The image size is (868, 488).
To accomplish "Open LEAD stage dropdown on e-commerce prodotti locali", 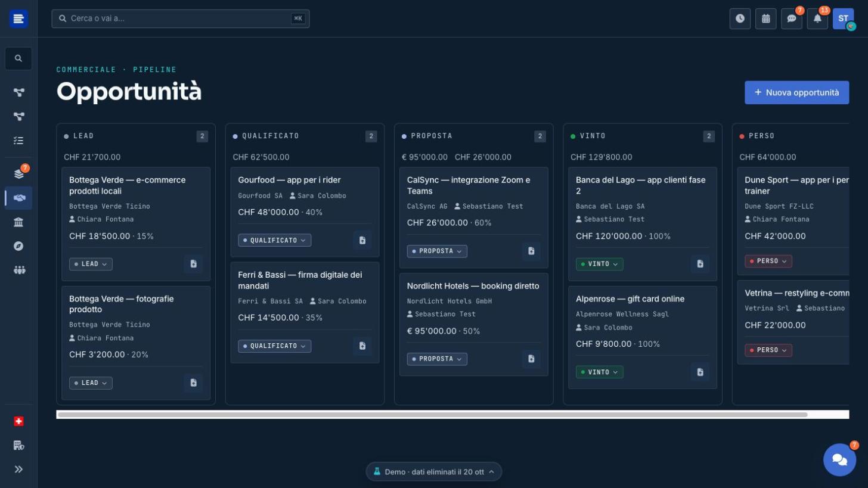I will [91, 264].
